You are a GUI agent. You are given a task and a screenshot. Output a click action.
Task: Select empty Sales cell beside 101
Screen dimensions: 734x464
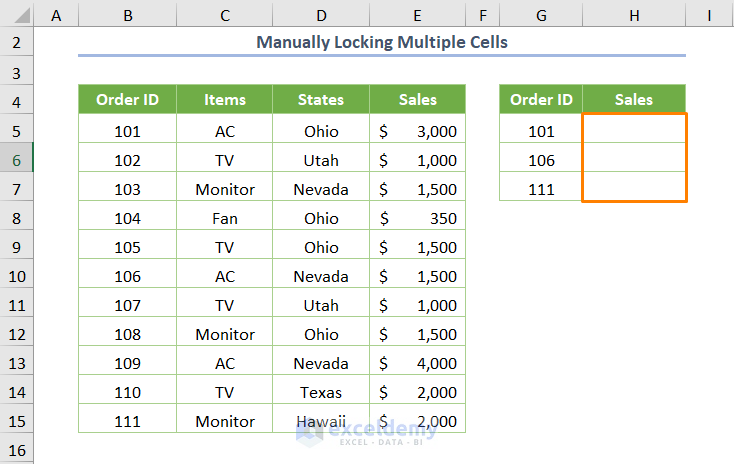coord(634,131)
